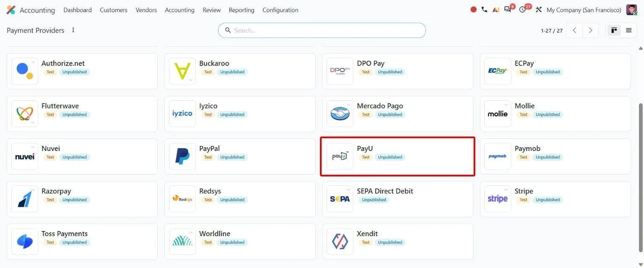
Task: Click the search magnifier icon
Action: (228, 30)
